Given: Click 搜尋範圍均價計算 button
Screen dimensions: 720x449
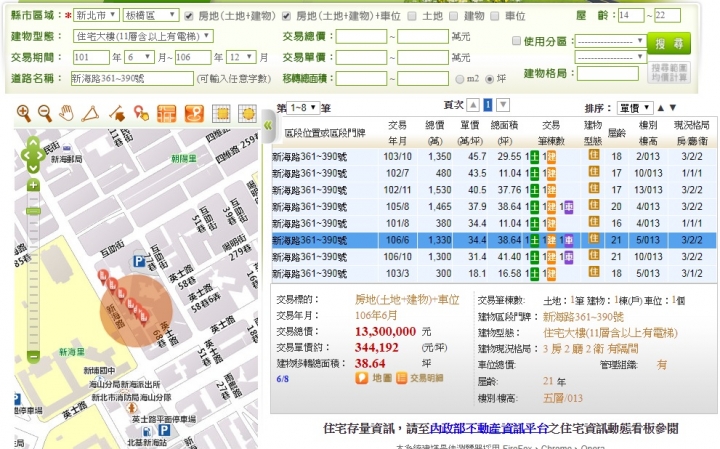Looking at the screenshot, I should 669,73.
